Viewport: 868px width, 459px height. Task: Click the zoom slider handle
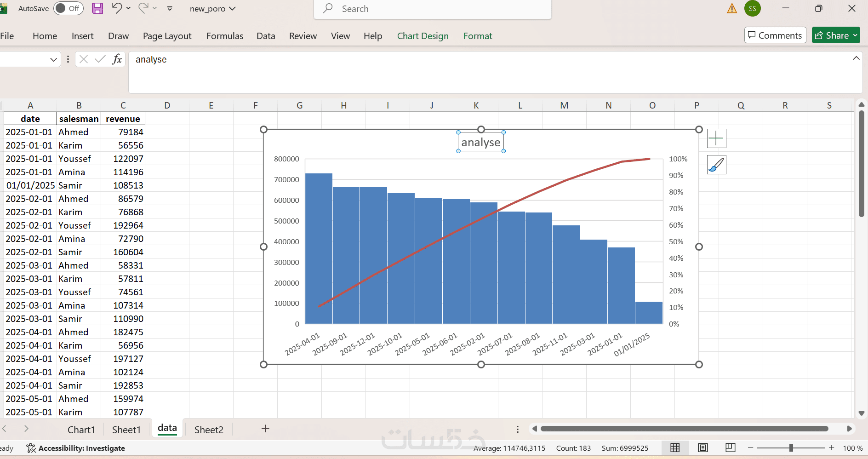[x=791, y=448]
